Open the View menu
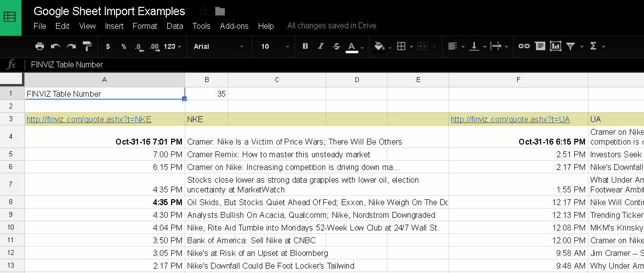This screenshot has height=273, width=644. (87, 26)
